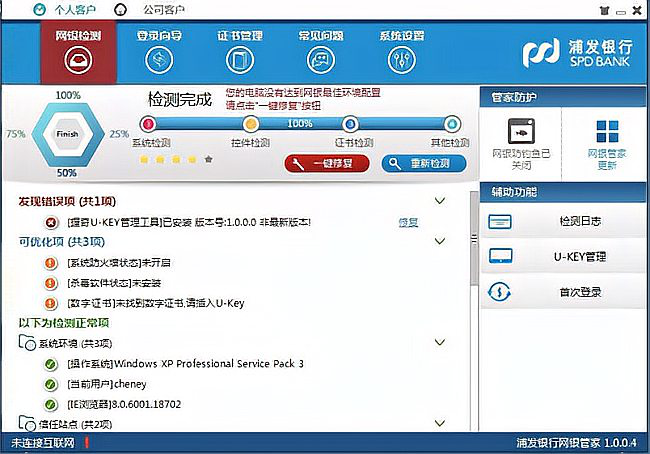
Task: Click the 公司客户 round icon
Action: point(120,10)
